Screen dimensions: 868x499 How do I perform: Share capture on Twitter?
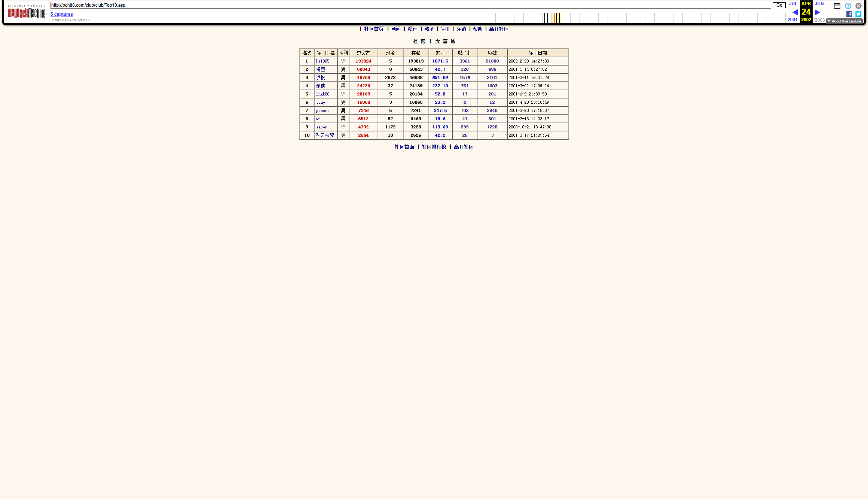pos(858,14)
